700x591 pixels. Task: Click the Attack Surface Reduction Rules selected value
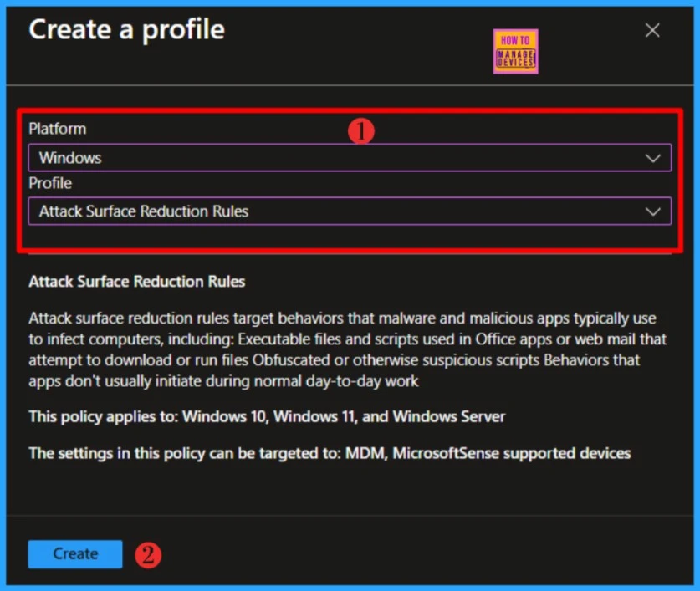[x=144, y=211]
